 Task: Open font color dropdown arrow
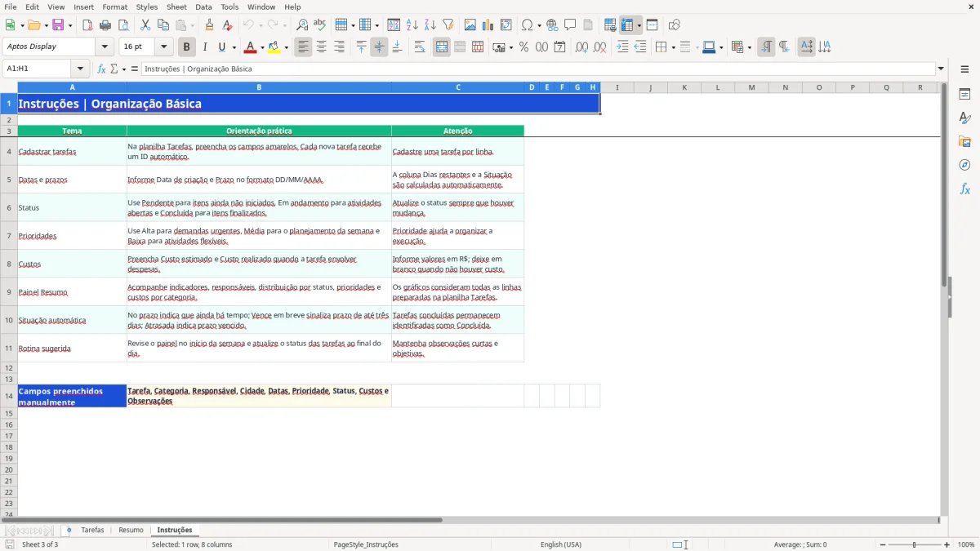pos(262,47)
